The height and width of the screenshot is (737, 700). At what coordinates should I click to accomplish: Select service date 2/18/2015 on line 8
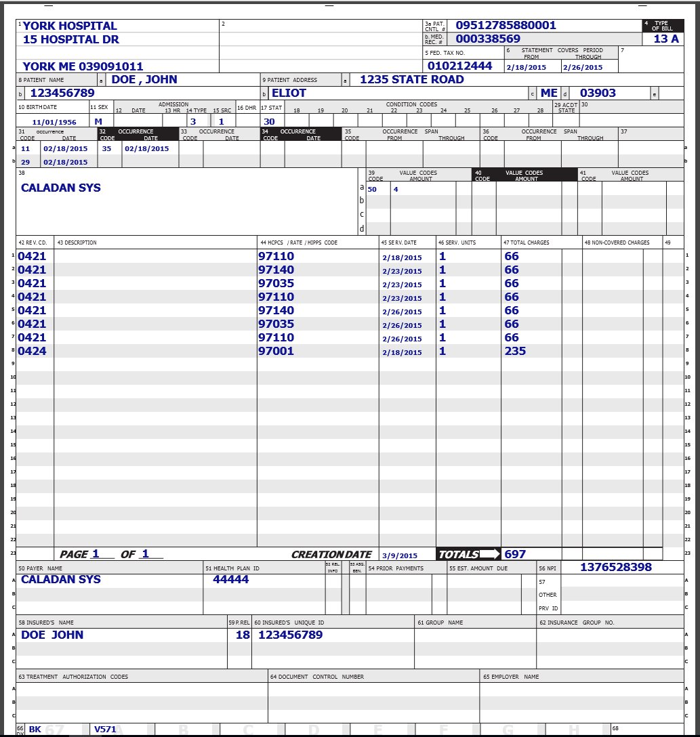(402, 353)
